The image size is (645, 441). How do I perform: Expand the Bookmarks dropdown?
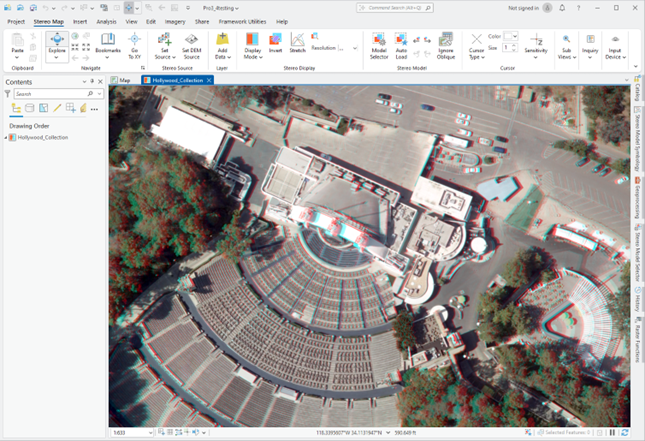108,56
